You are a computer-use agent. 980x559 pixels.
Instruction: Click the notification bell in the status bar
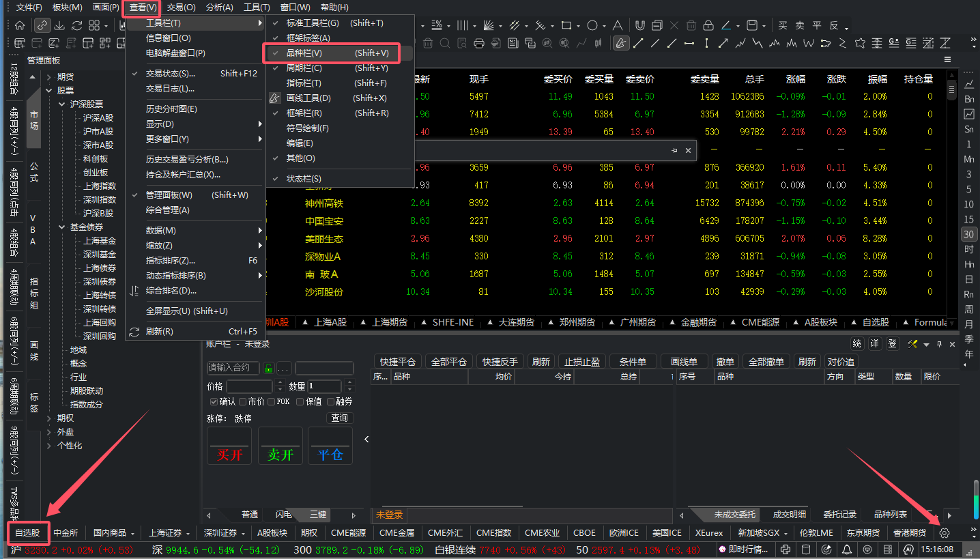[x=847, y=549]
